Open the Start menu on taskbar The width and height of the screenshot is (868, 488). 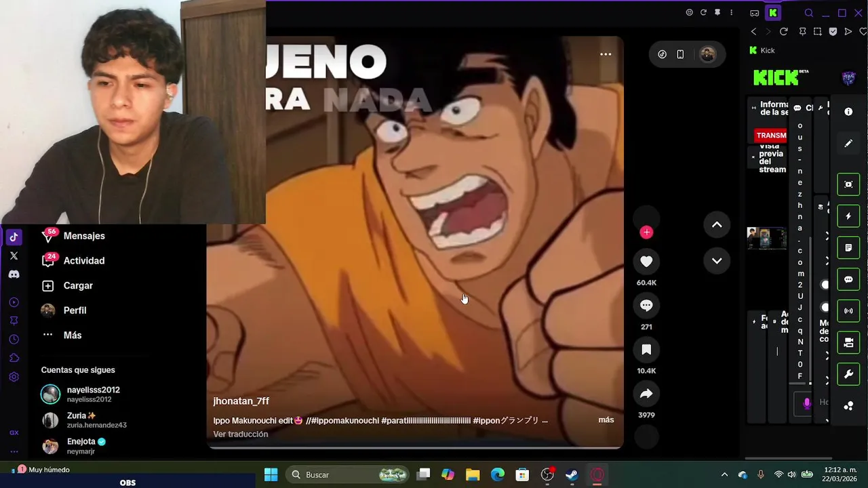[271, 475]
